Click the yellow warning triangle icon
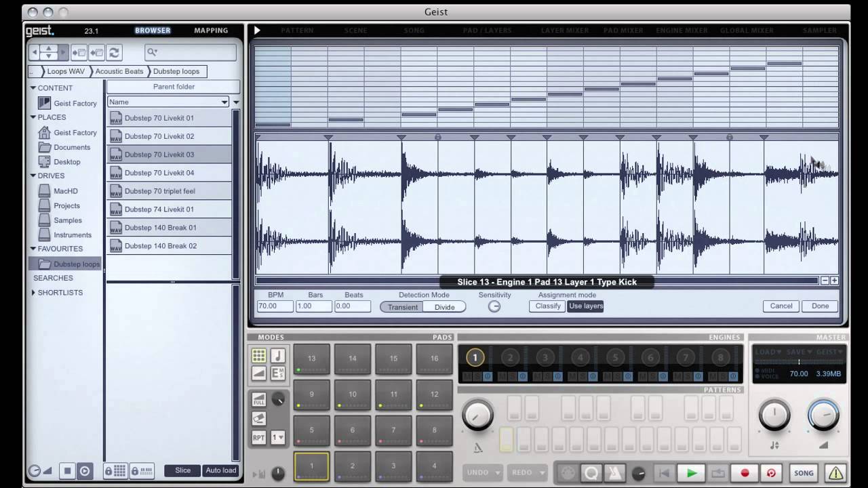 point(835,473)
